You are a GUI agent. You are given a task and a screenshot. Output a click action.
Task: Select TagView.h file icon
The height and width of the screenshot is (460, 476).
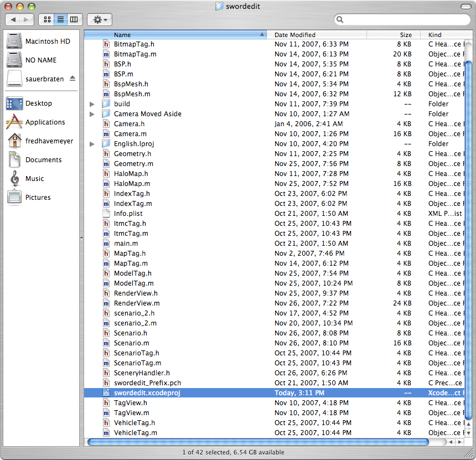point(106,402)
